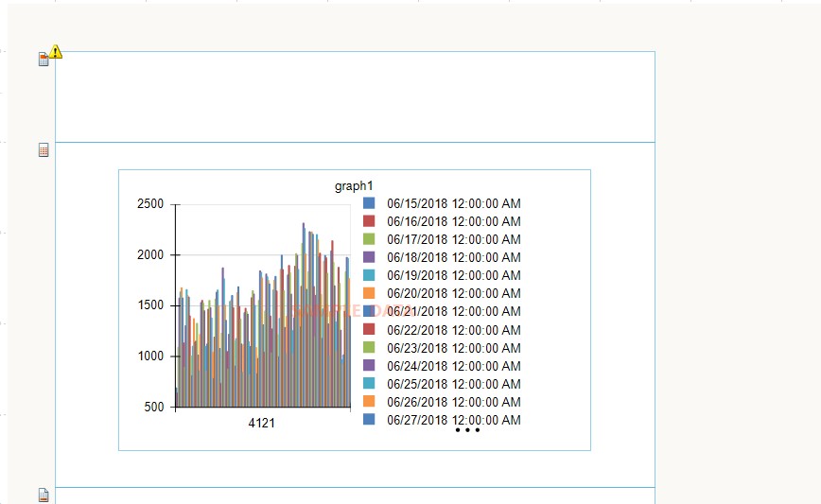Click the 2500 y-axis label
Image resolution: width=821 pixels, height=504 pixels.
click(150, 204)
